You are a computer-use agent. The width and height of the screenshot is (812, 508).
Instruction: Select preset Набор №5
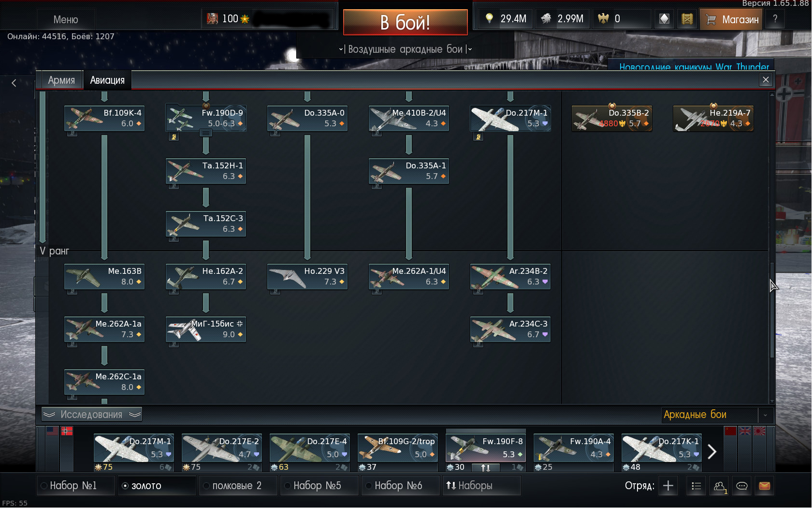320,486
